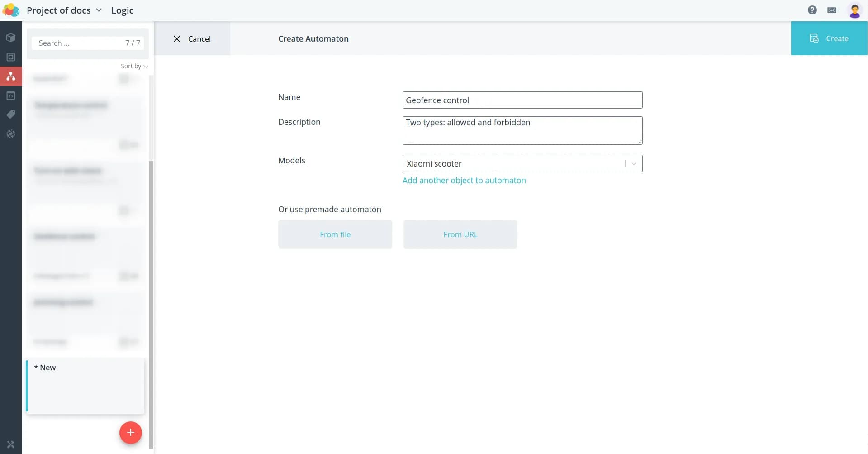Select the red automaton hierarchy icon

point(11,76)
